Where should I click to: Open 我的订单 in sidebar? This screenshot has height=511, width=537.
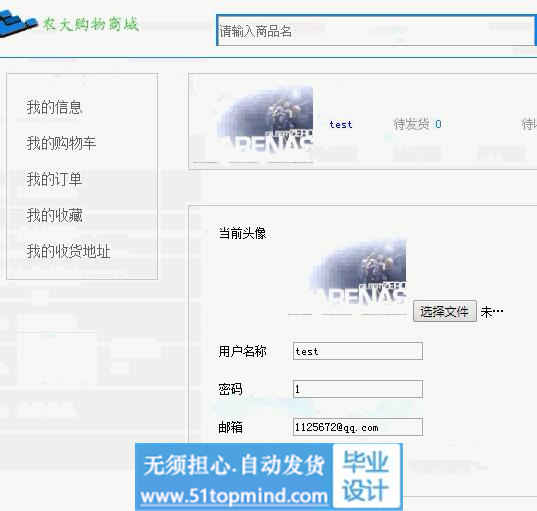point(54,179)
